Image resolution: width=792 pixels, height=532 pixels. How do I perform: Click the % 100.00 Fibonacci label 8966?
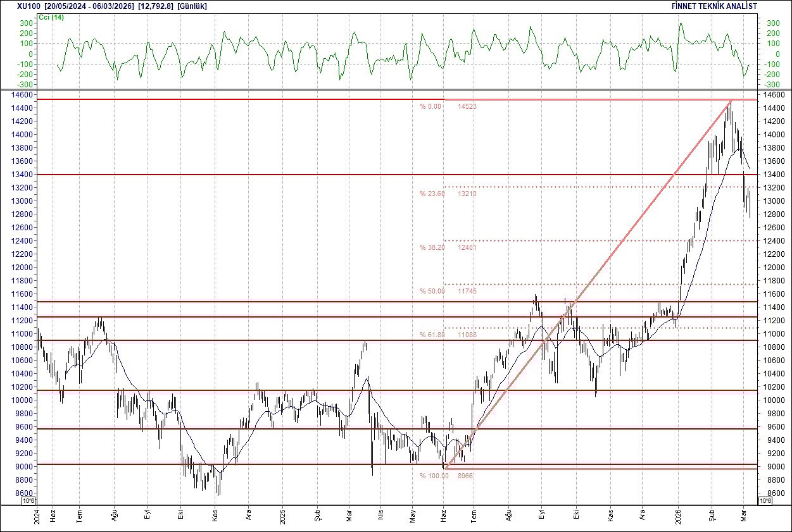[x=446, y=475]
